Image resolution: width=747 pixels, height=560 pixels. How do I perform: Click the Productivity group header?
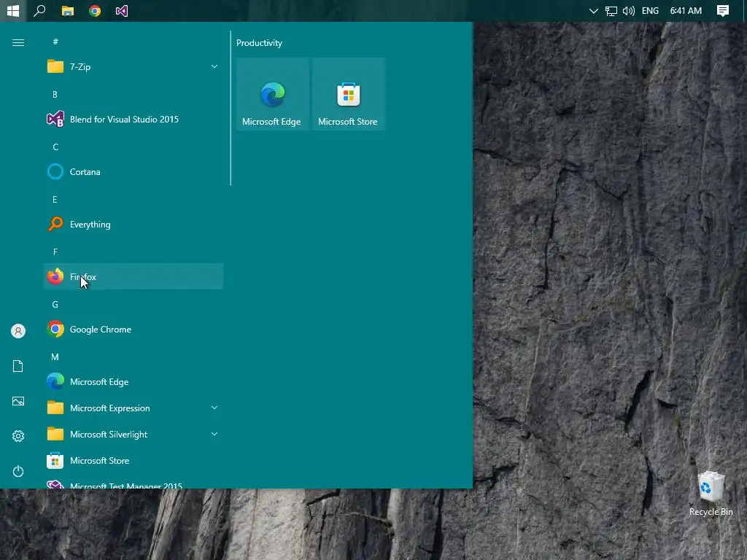coord(259,43)
